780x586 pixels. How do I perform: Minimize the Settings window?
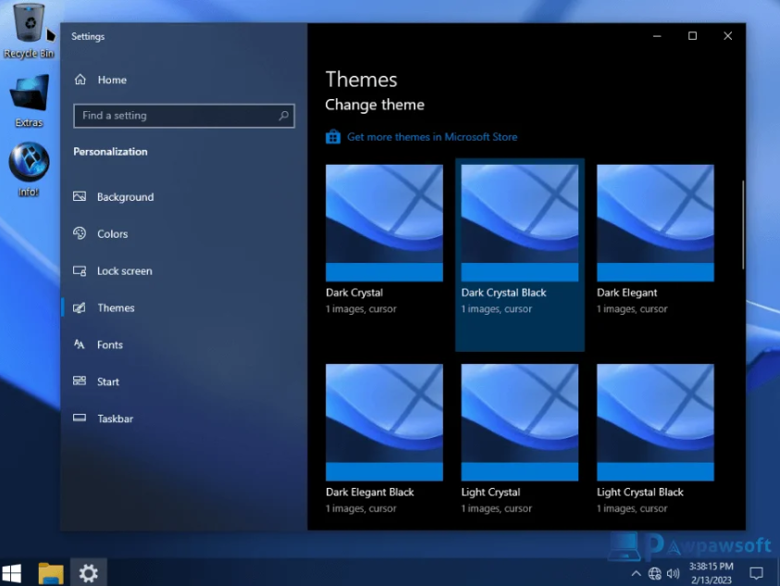657,36
